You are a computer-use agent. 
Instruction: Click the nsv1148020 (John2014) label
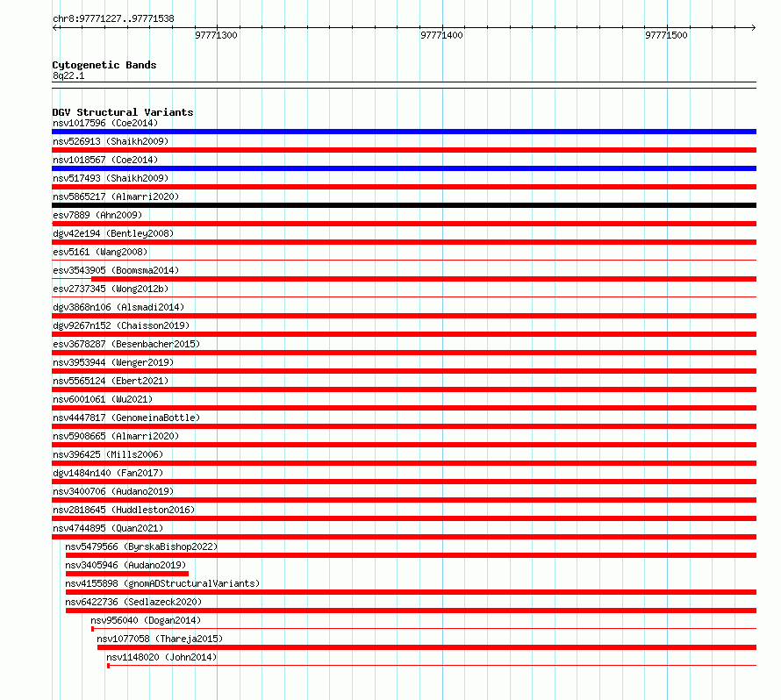coord(161,657)
